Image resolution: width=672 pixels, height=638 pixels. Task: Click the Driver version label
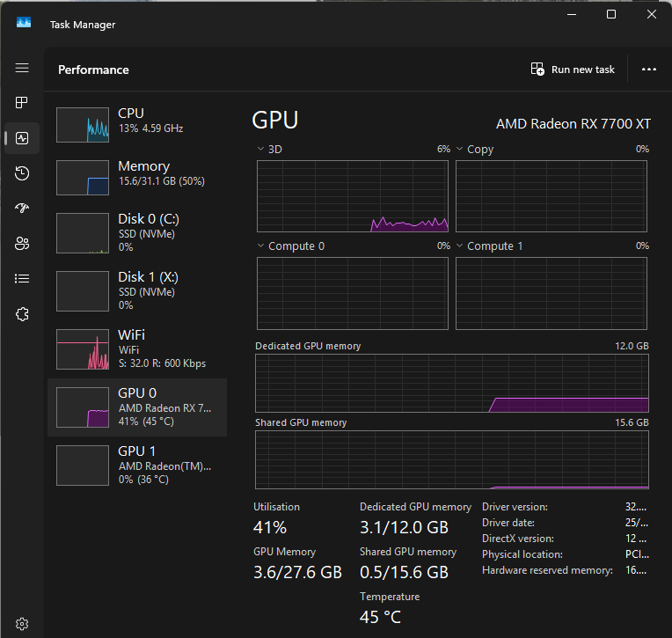coord(515,507)
